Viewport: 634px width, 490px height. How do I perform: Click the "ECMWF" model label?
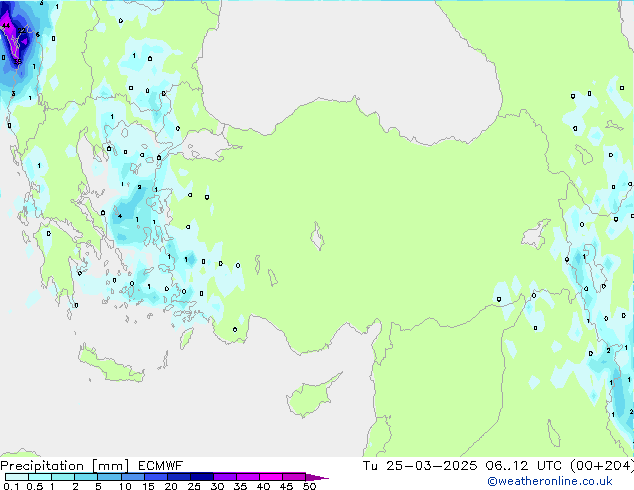(x=161, y=466)
